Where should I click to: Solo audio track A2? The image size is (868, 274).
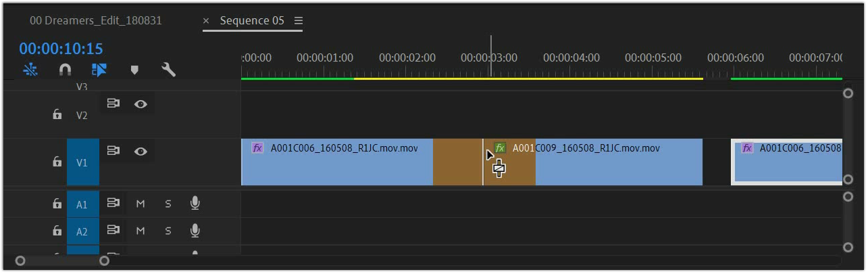pyautogui.click(x=168, y=231)
